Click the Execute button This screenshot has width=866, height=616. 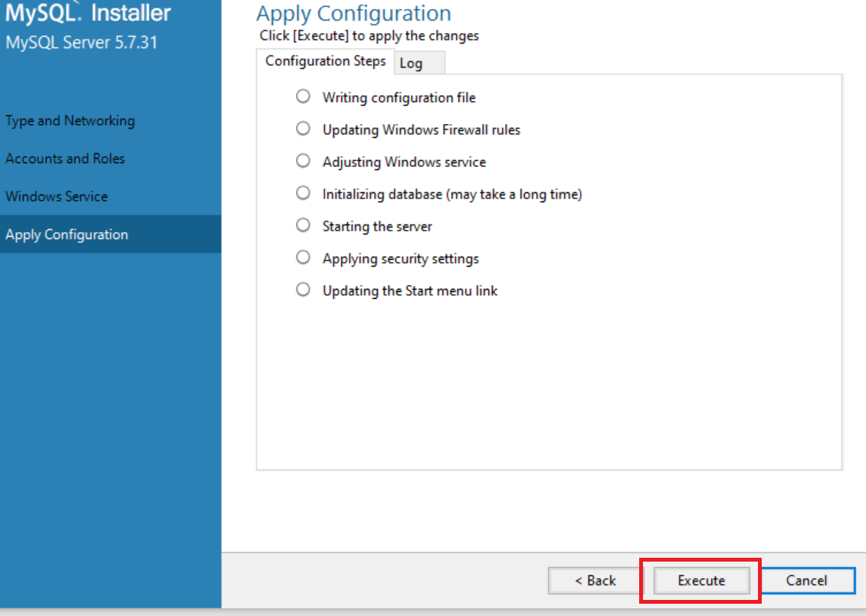tap(701, 581)
